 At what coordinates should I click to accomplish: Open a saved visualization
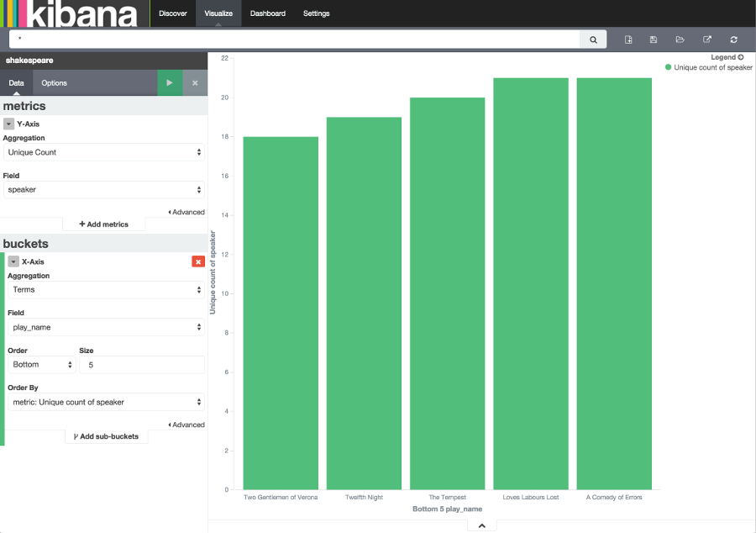[680, 39]
